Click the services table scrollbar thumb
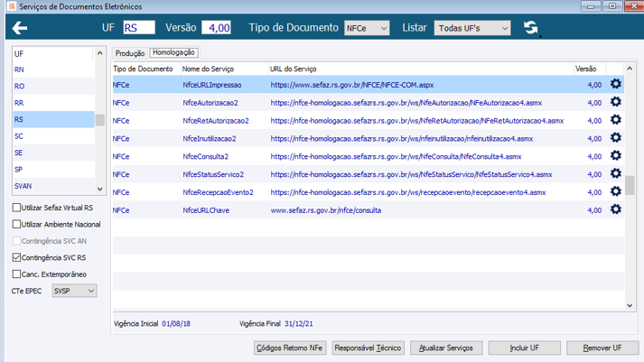This screenshot has height=362, width=644. click(x=630, y=185)
